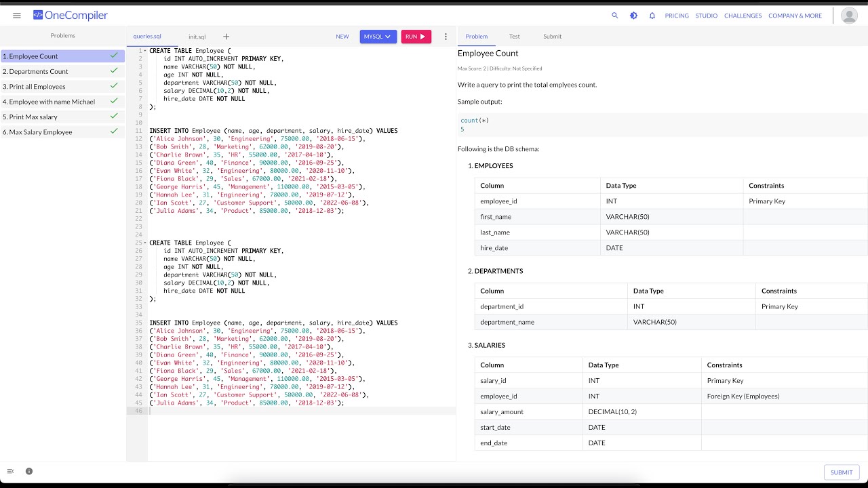The image size is (868, 488).
Task: Click the green check on Max Salary Employee
Action: [x=114, y=131]
